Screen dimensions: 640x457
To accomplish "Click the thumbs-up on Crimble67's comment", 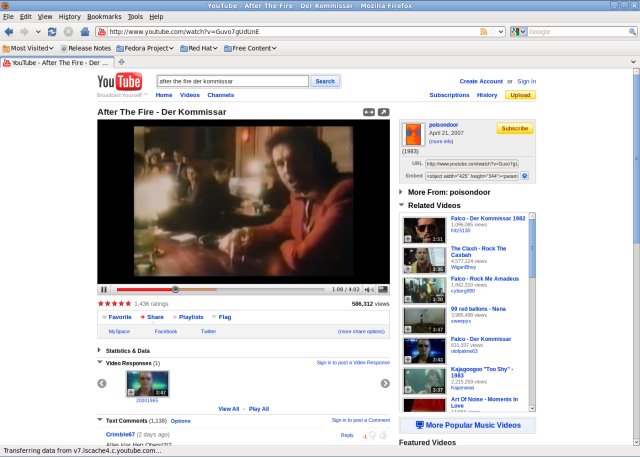I will pyautogui.click(x=382, y=435).
